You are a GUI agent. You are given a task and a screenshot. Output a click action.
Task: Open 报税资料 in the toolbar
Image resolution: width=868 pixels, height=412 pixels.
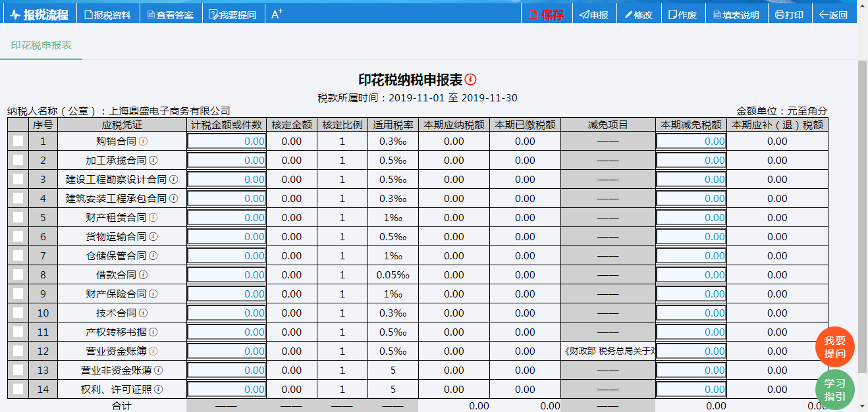point(108,14)
